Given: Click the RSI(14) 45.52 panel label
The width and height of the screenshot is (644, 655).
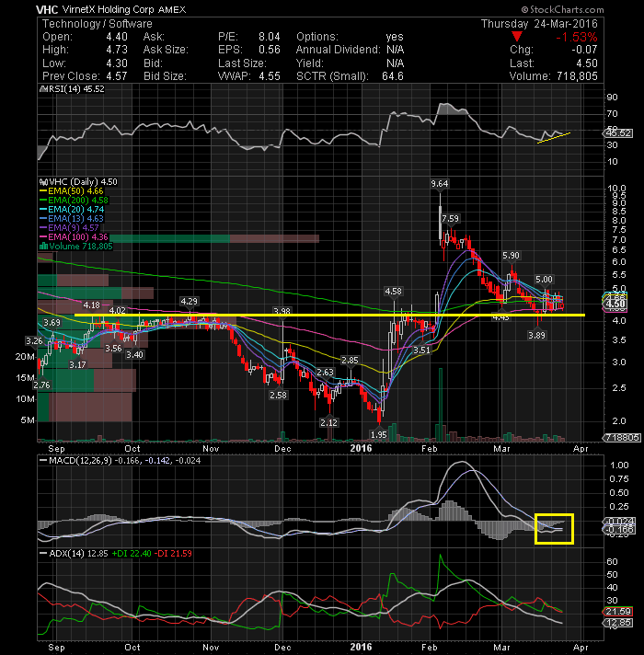Looking at the screenshot, I should [75, 89].
